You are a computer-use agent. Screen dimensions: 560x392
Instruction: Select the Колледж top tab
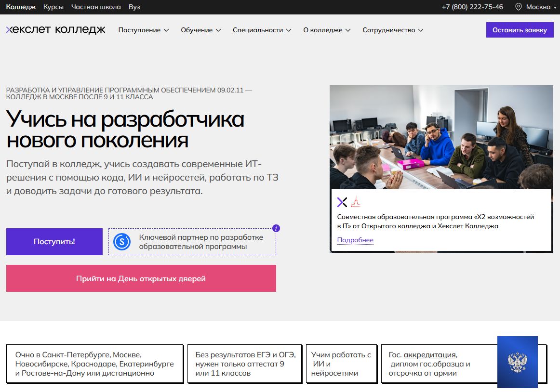coord(21,7)
